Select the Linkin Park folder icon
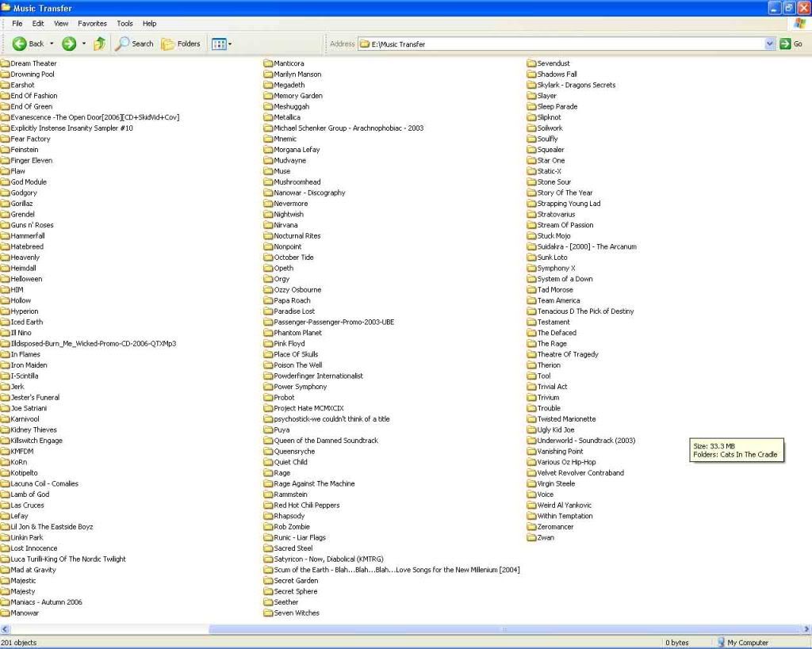Image resolution: width=812 pixels, height=649 pixels. coord(6,537)
